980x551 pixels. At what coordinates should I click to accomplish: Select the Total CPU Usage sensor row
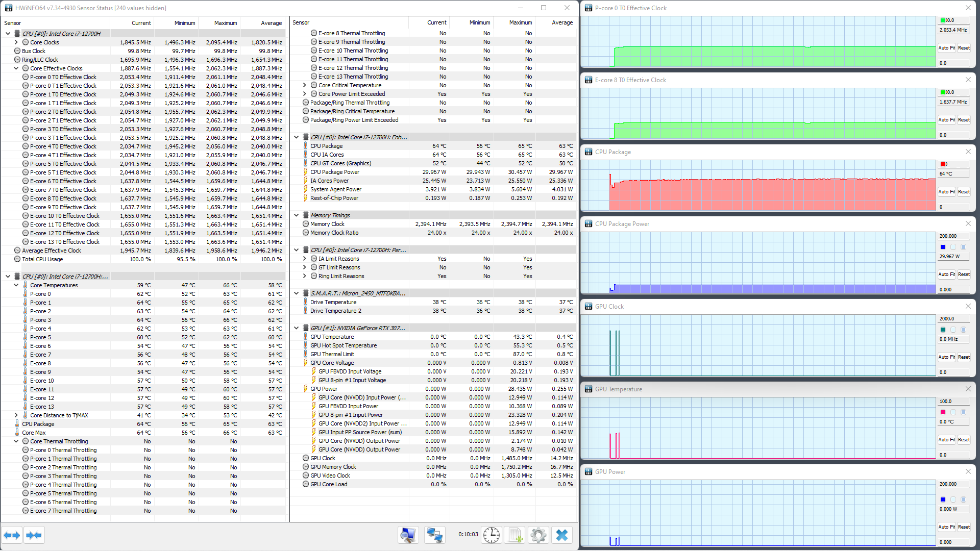(42, 259)
